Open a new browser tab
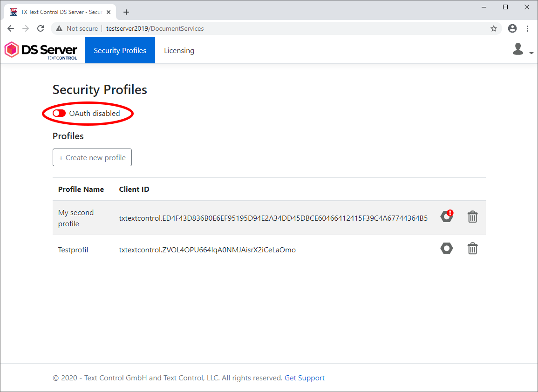 click(126, 12)
